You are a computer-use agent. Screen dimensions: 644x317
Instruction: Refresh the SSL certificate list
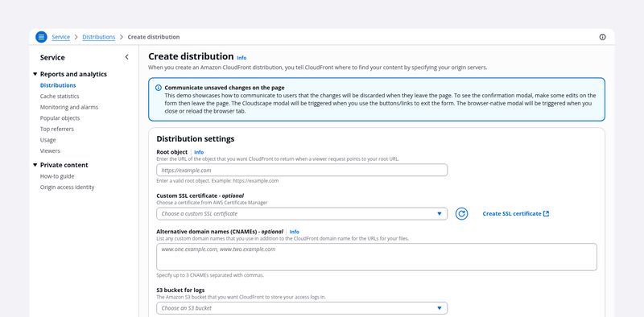click(x=461, y=213)
